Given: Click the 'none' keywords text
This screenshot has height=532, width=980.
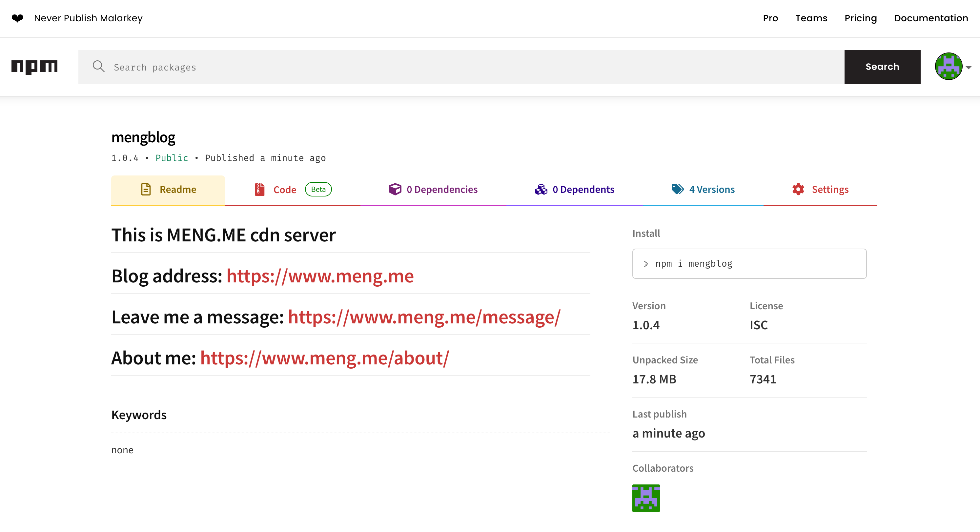Looking at the screenshot, I should [122, 450].
